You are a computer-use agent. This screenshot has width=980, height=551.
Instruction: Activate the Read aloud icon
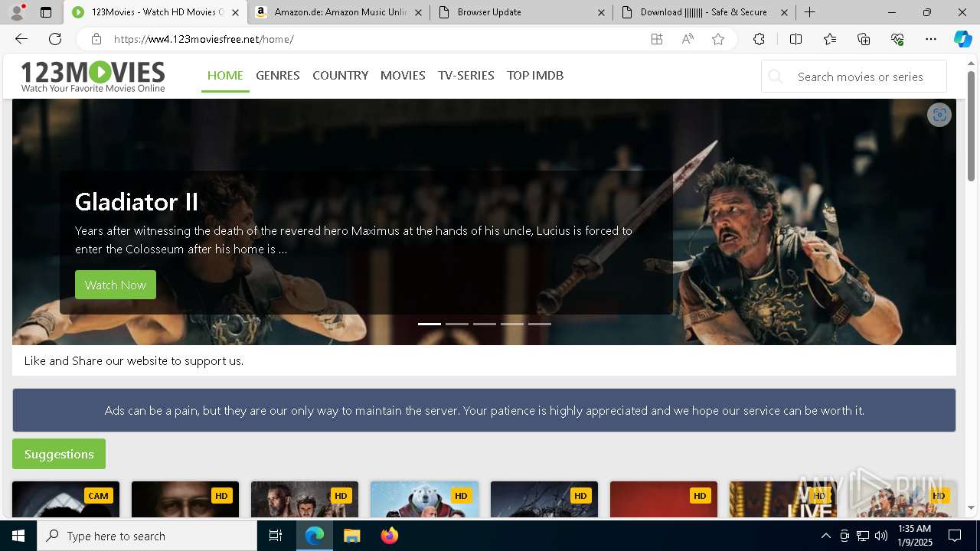pos(688,39)
